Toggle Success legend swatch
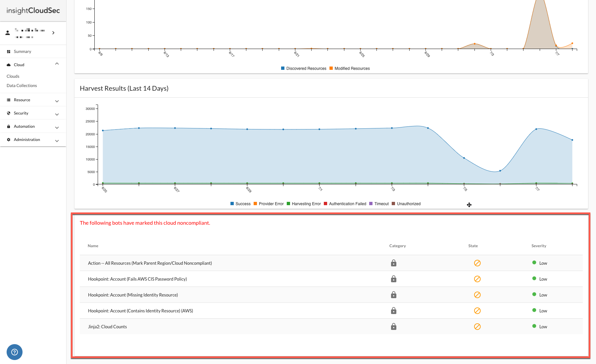 tap(232, 204)
